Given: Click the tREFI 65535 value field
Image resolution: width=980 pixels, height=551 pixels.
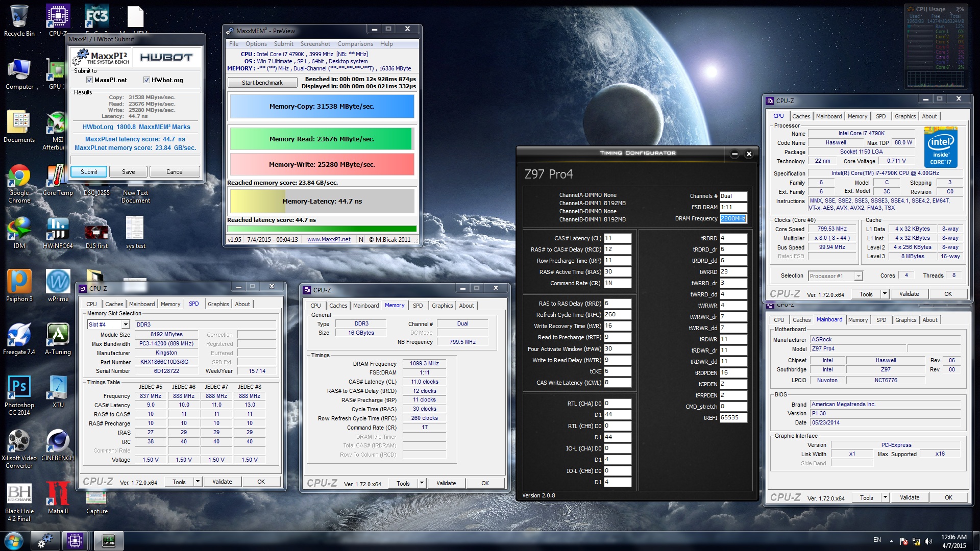Looking at the screenshot, I should click(x=733, y=418).
